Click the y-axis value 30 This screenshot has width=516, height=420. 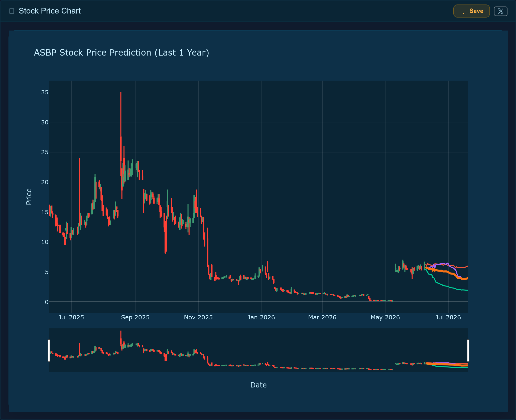(45, 122)
